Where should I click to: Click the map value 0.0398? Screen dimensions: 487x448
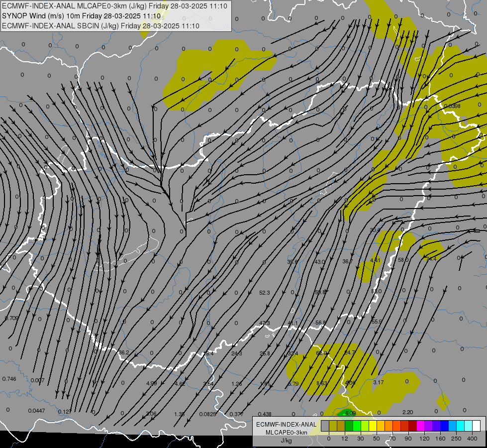coord(452,107)
